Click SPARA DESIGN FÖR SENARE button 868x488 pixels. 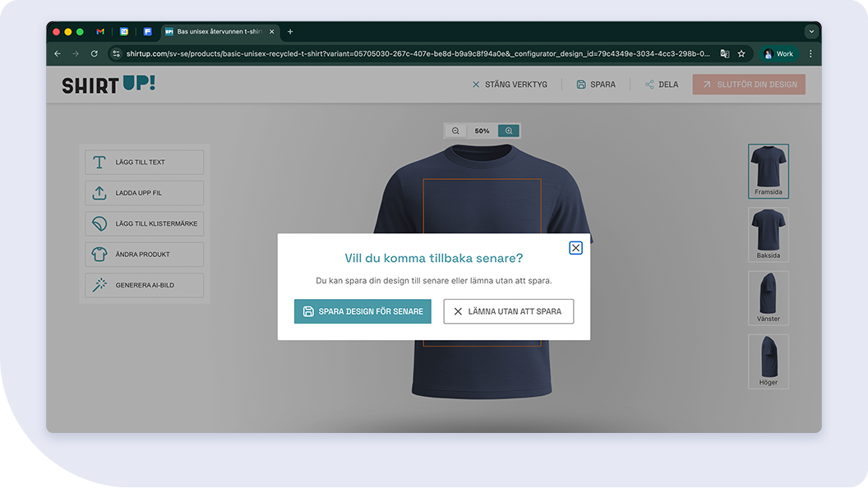362,311
